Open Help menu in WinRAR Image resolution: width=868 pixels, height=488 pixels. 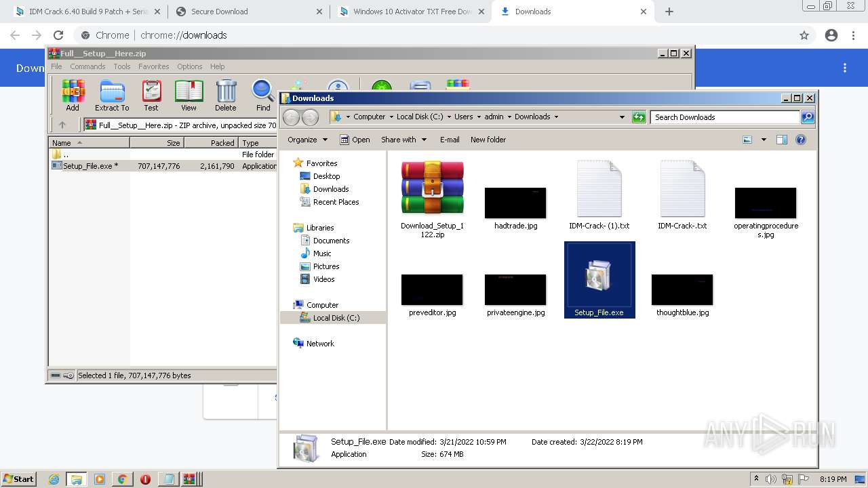pos(218,66)
